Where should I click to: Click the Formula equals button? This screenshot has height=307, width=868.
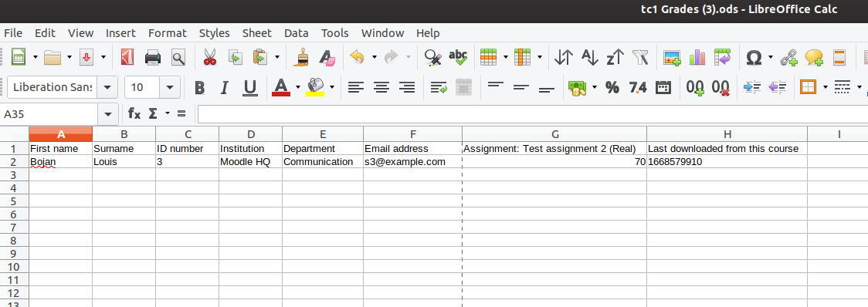pos(181,114)
